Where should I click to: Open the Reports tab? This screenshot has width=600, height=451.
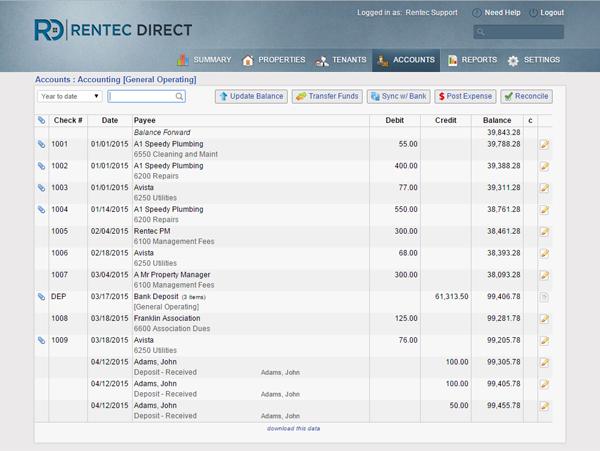pyautogui.click(x=472, y=60)
